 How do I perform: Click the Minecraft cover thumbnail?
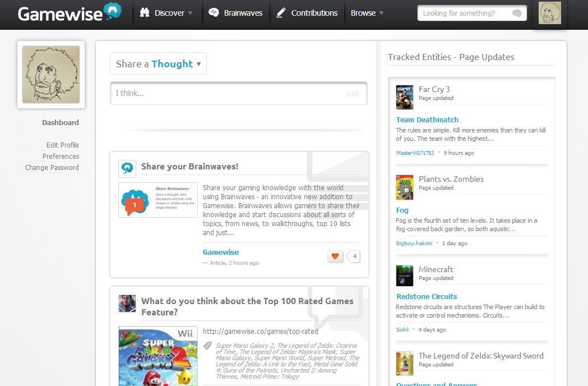(x=405, y=275)
